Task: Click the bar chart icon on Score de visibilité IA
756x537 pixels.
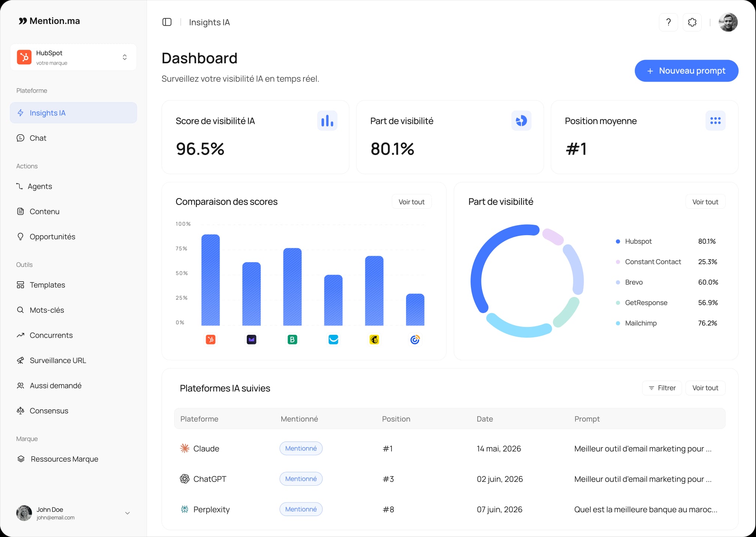Action: [x=327, y=121]
